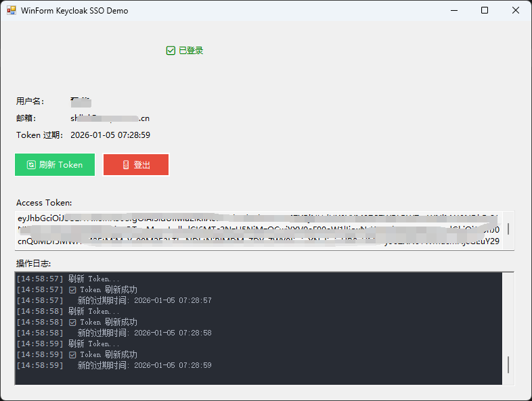Click inside the Access Token text box

point(257,231)
